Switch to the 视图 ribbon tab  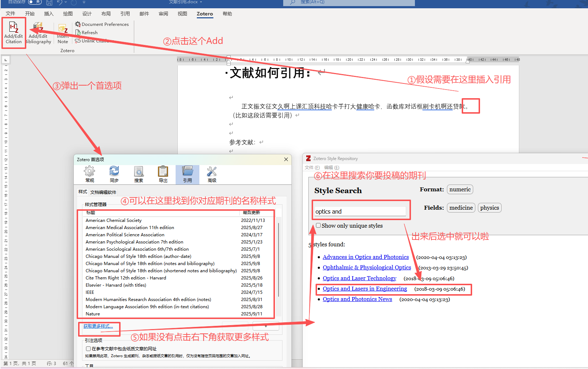tap(182, 14)
